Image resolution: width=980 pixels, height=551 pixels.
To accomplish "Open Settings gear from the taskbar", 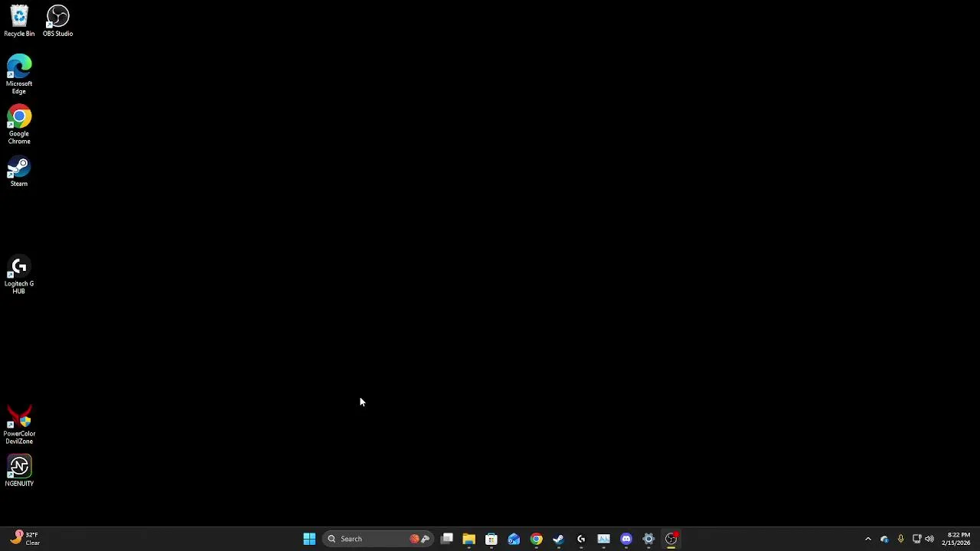I will [x=648, y=539].
